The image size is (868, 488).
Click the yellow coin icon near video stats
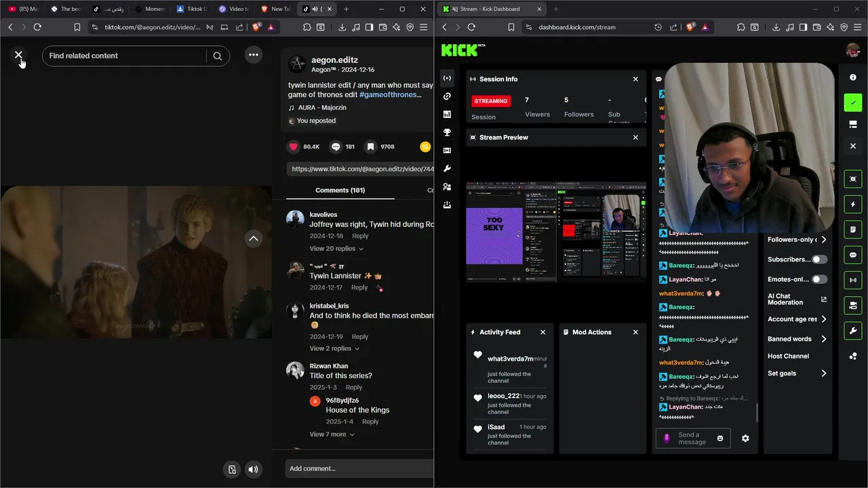pyautogui.click(x=425, y=146)
